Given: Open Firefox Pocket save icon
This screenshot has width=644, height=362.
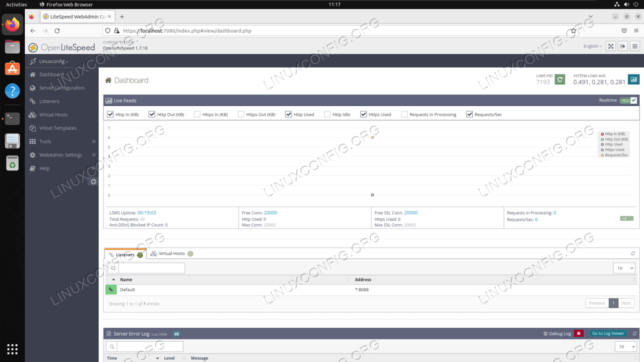Looking at the screenshot, I should pyautogui.click(x=624, y=31).
